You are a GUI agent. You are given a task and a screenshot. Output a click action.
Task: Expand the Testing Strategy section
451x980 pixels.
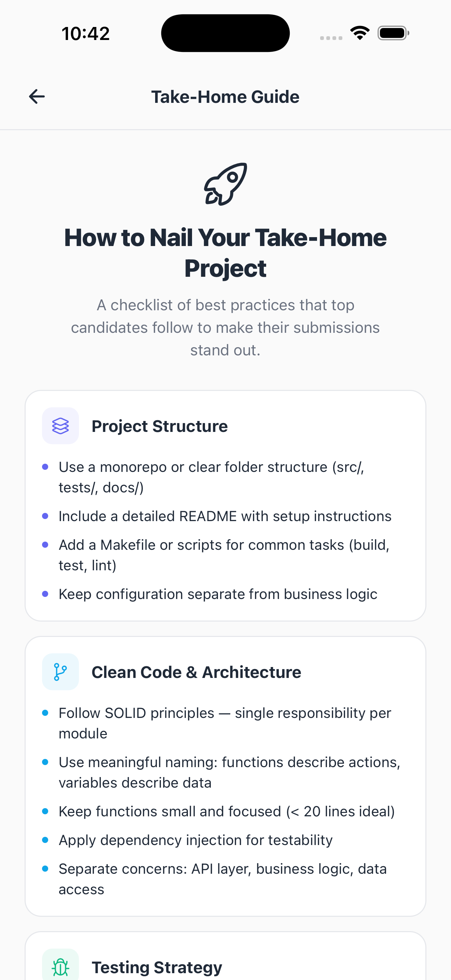157,967
